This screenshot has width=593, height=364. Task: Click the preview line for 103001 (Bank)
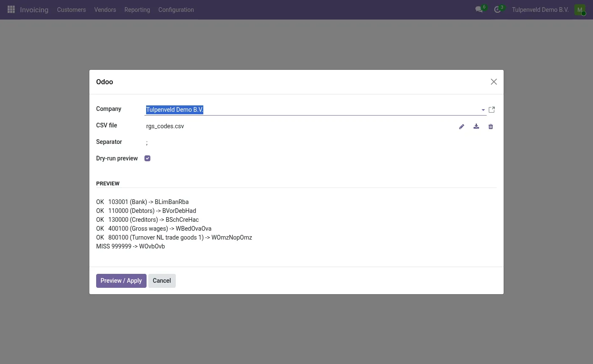pos(142,202)
